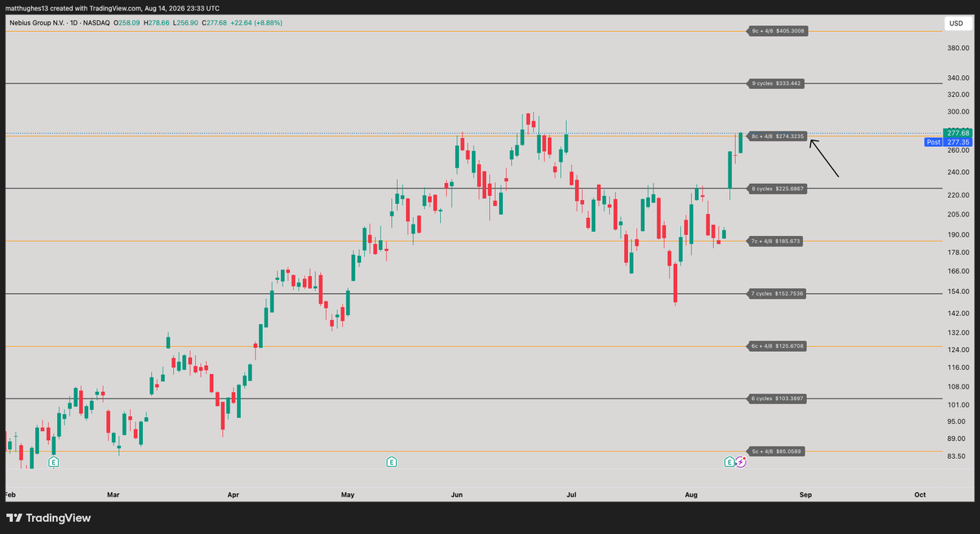
Task: Click the 205.00 price axis tick
Action: [x=957, y=214]
